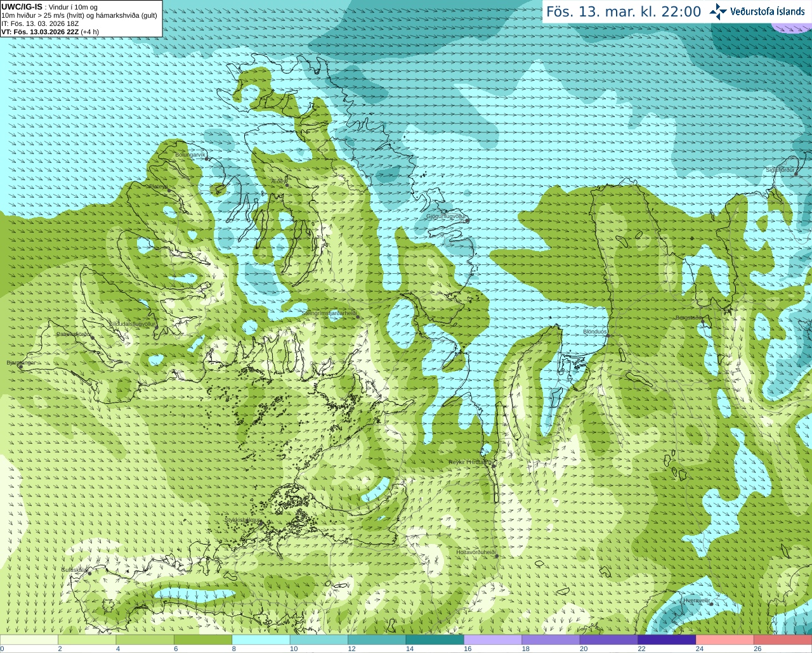The image size is (812, 653).
Task: Click the Gjögurflugvöllur station marker
Action: (468, 221)
